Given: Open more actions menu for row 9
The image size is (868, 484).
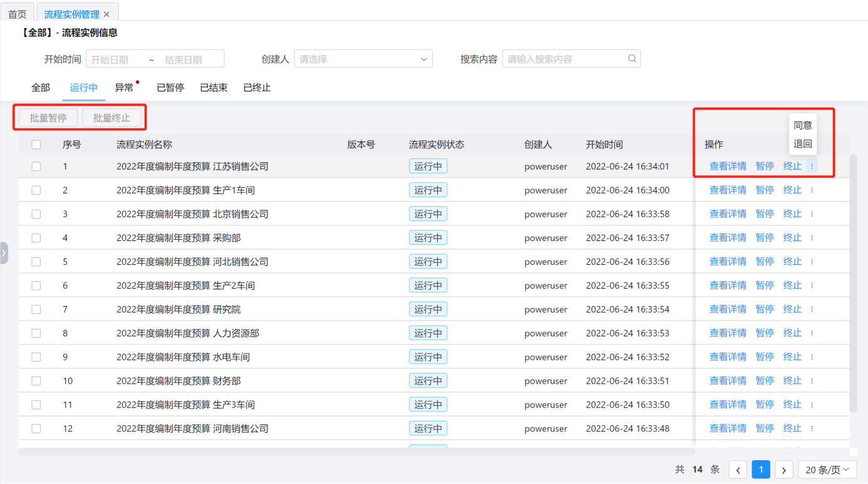Looking at the screenshot, I should (812, 357).
